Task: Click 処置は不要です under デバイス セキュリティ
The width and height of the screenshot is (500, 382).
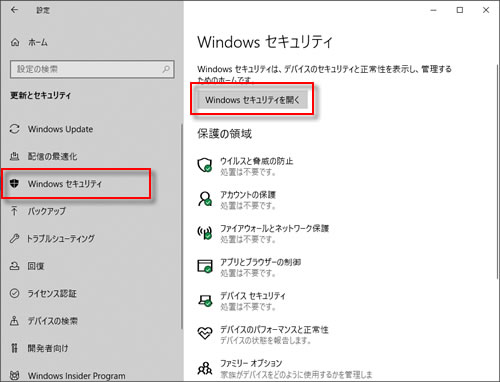Action: point(248,307)
